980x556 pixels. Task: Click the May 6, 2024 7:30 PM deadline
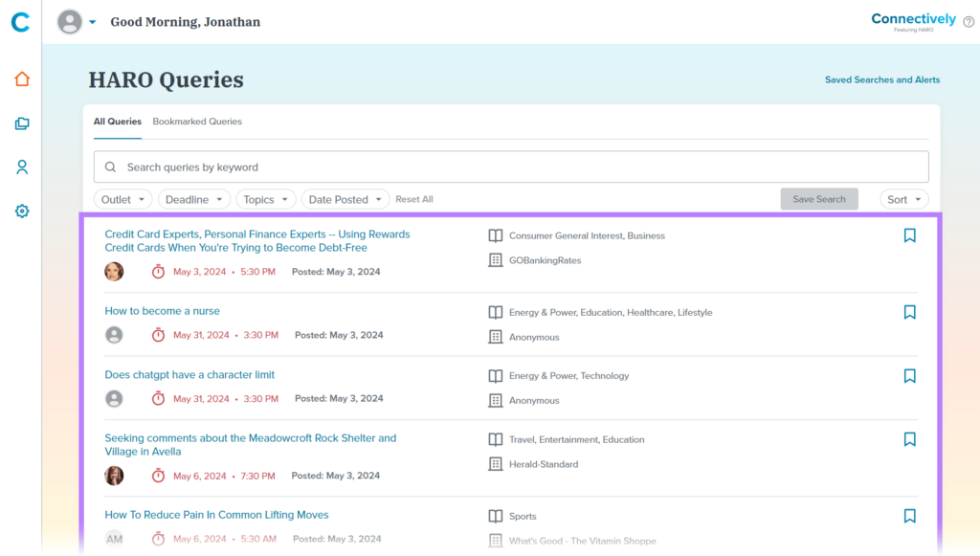(x=224, y=476)
